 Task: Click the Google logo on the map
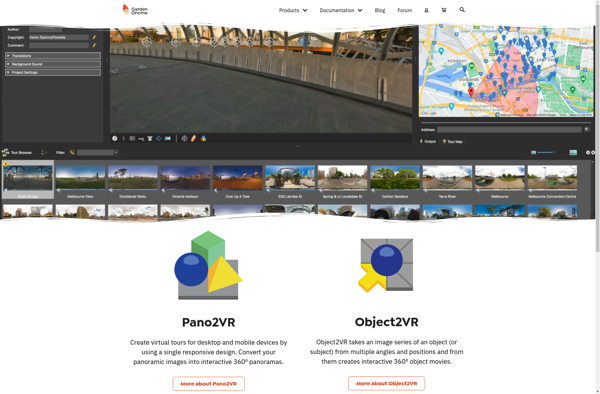coord(429,113)
